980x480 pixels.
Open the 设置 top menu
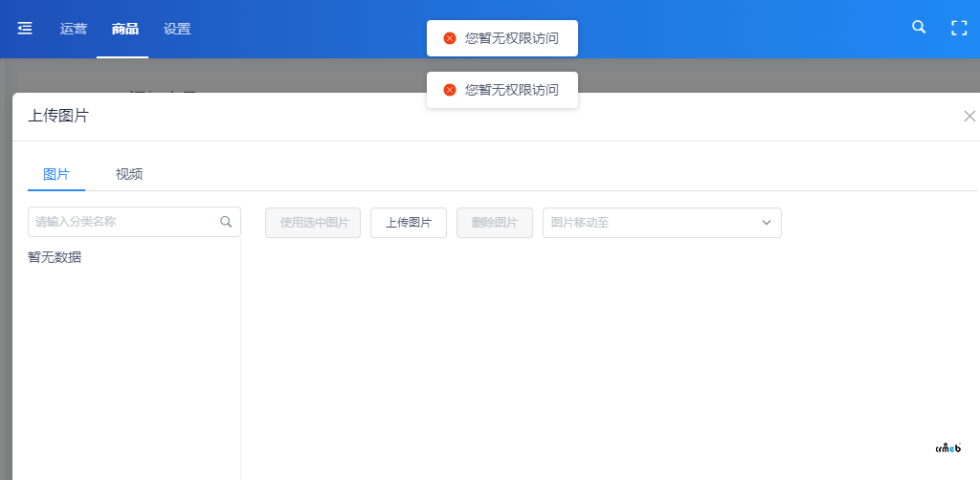177,29
